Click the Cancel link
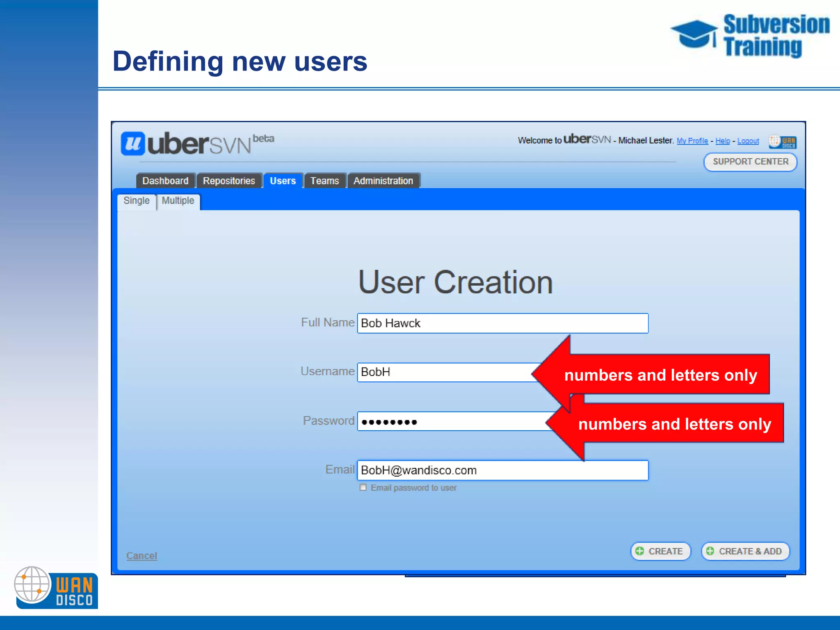 [x=142, y=556]
